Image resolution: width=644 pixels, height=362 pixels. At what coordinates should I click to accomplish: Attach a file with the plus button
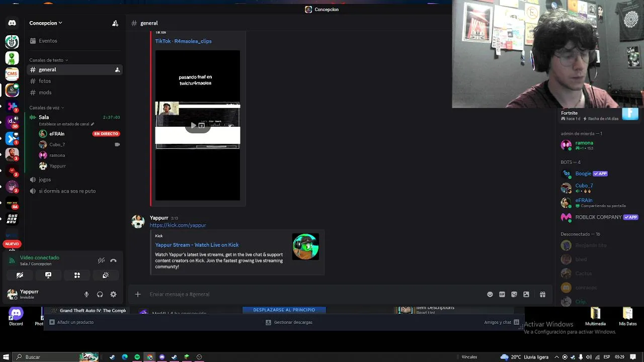click(138, 294)
